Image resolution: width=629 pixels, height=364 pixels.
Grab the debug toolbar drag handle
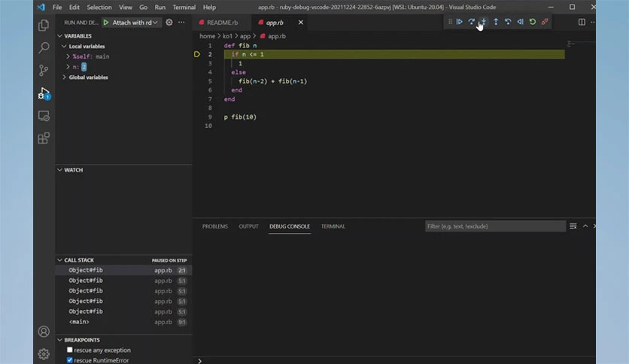(450, 22)
